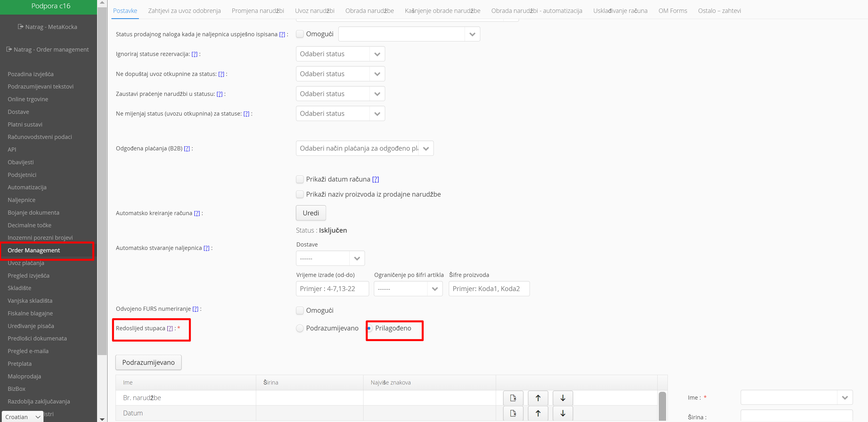Click the Uredi button

[x=310, y=213]
